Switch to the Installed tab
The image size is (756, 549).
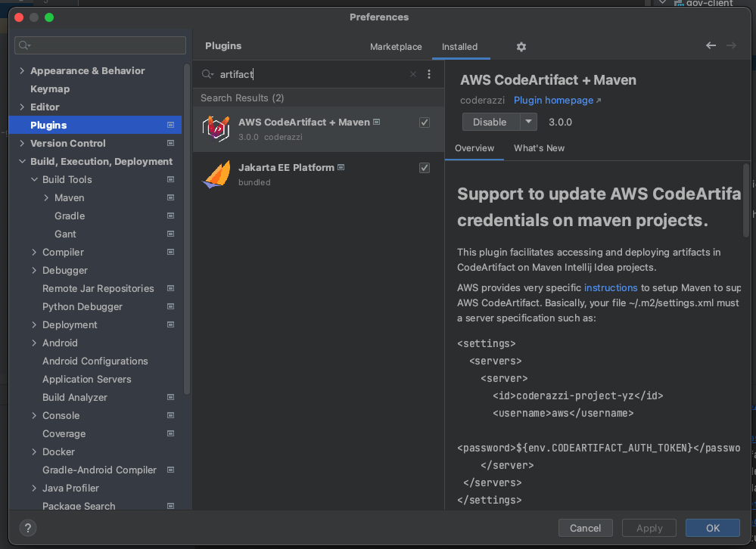pos(459,47)
